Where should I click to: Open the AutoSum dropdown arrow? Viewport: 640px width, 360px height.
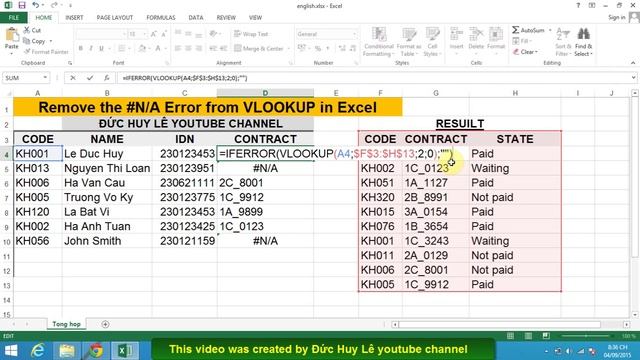[x=550, y=30]
